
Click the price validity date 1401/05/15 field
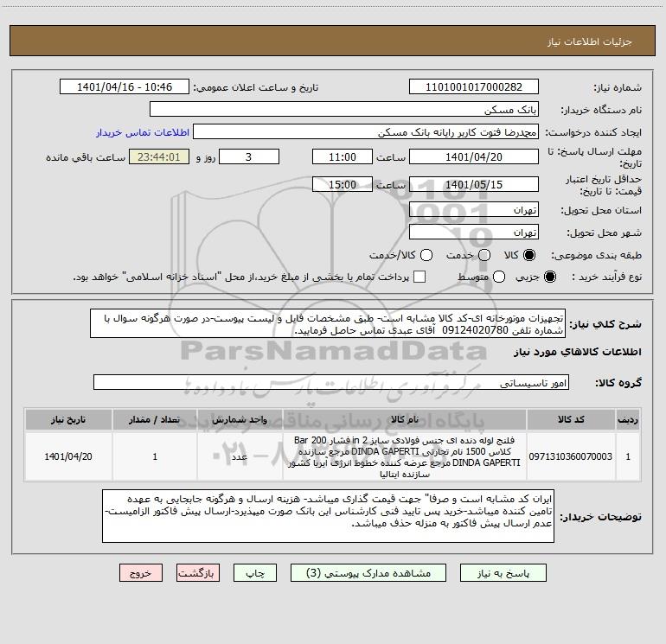[x=474, y=184]
